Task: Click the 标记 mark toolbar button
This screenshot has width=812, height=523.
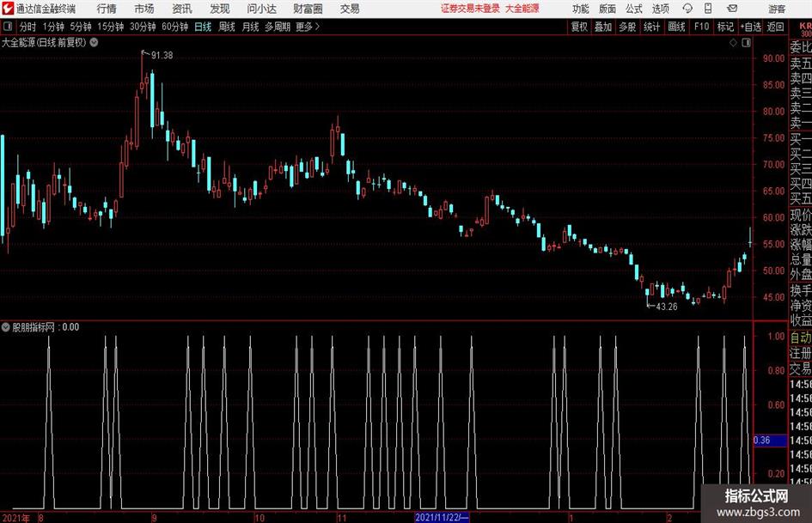Action: (x=725, y=27)
